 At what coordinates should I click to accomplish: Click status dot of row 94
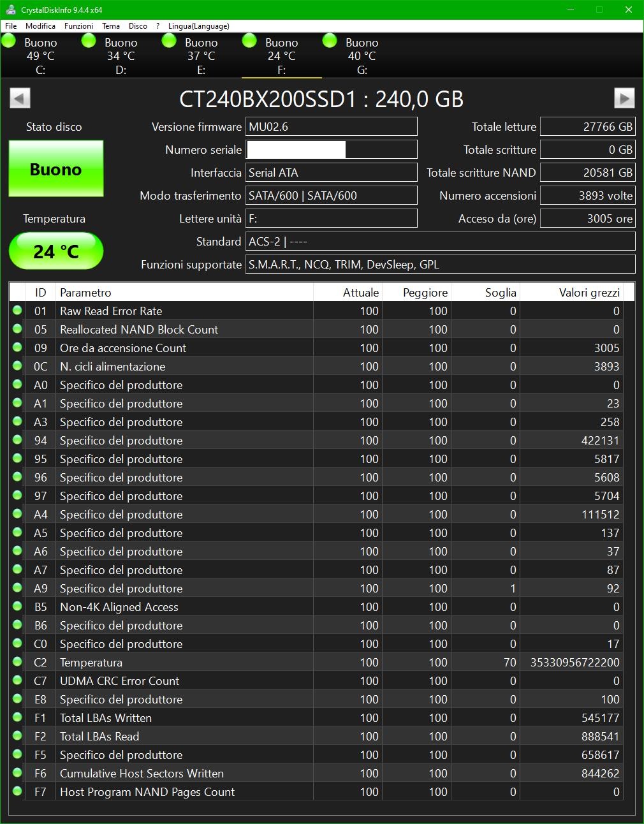click(17, 440)
